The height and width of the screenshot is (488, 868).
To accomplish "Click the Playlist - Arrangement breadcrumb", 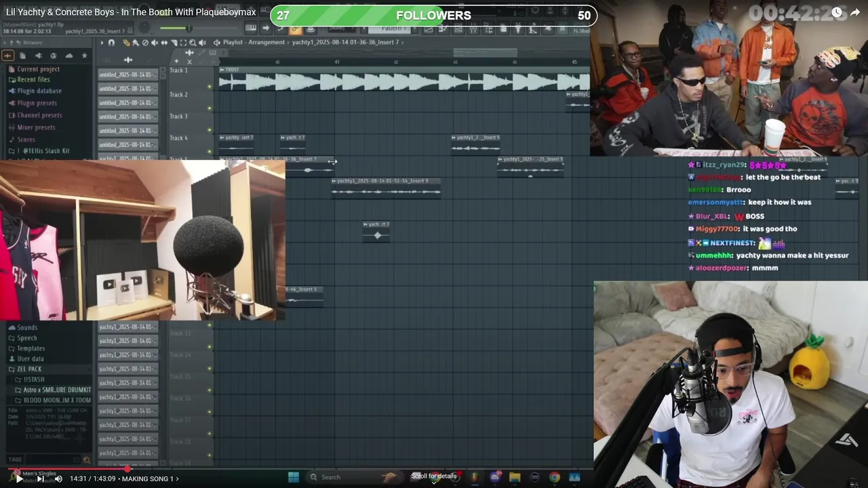I will (x=254, y=42).
